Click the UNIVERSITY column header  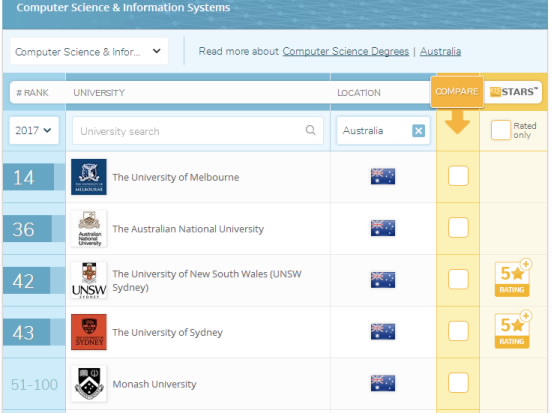coord(99,93)
